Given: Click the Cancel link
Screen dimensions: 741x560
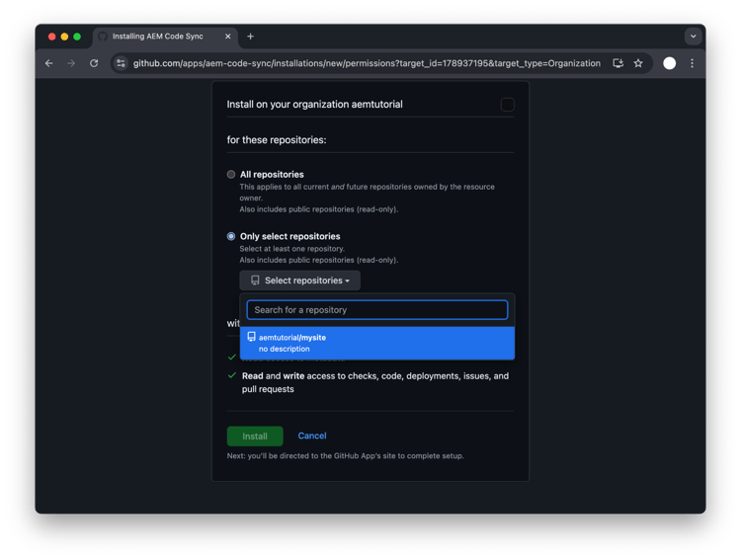Looking at the screenshot, I should click(312, 436).
